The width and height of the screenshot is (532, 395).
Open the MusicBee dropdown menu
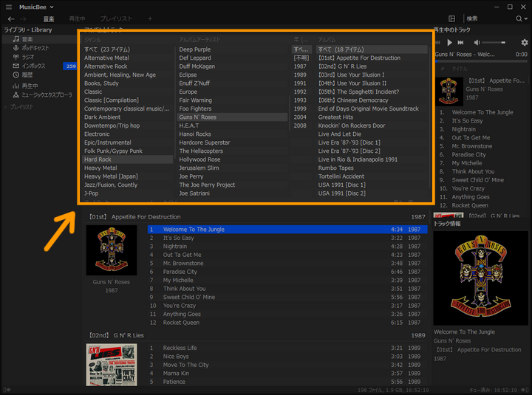(x=36, y=7)
